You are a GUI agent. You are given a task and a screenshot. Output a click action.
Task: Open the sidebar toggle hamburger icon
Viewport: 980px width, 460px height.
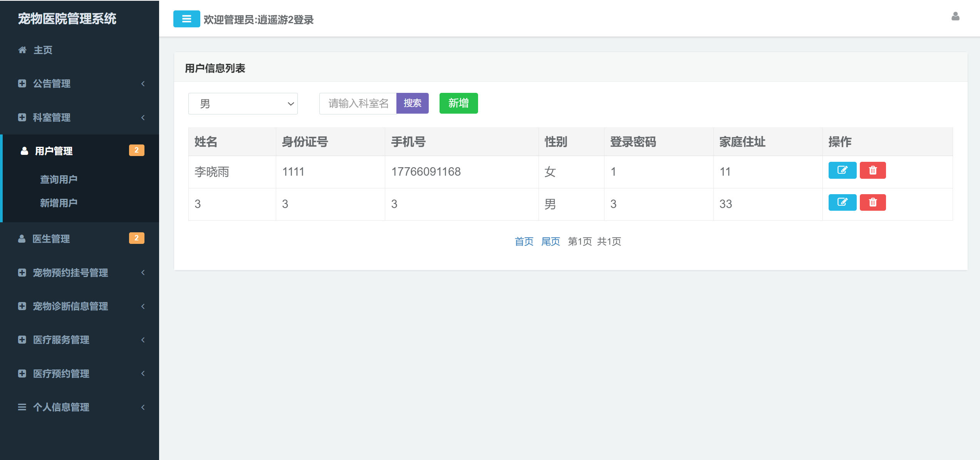pos(186,19)
